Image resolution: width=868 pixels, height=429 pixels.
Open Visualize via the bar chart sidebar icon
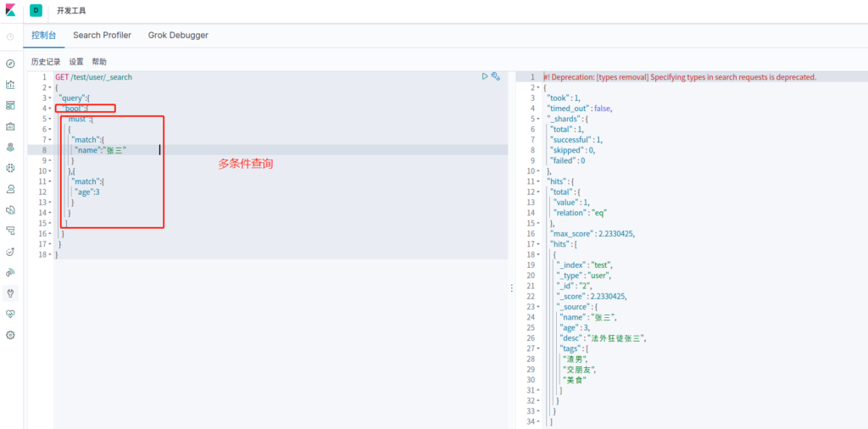tap(10, 84)
